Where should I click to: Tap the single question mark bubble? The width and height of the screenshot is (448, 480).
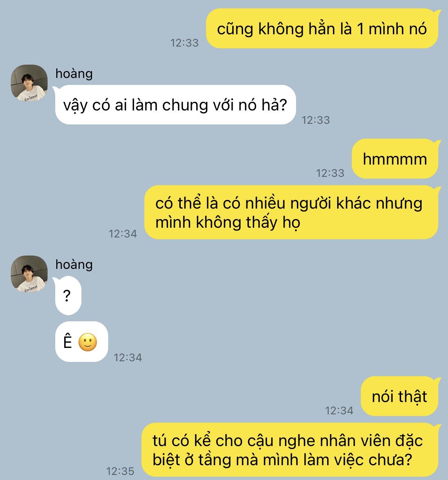tap(68, 296)
